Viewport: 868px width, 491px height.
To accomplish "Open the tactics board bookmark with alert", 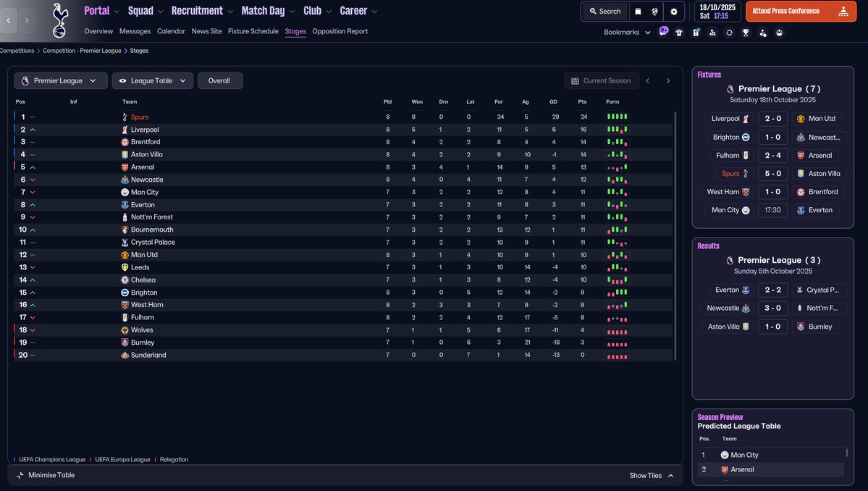I will tap(696, 33).
